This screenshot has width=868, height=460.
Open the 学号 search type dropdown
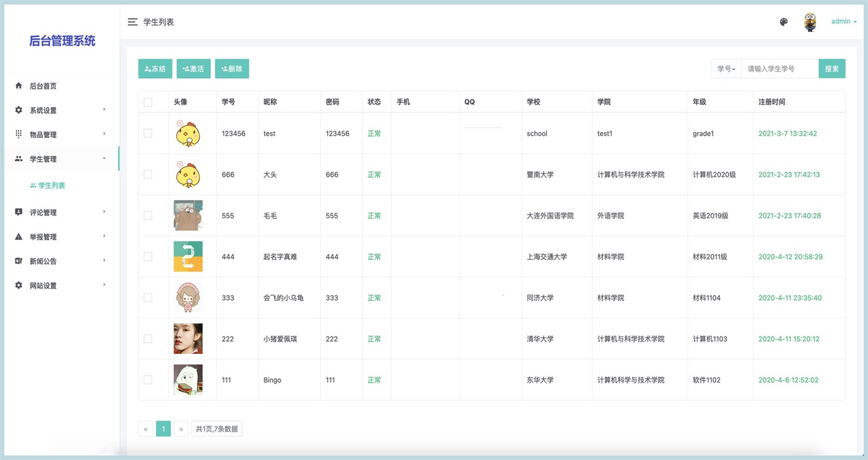[726, 69]
